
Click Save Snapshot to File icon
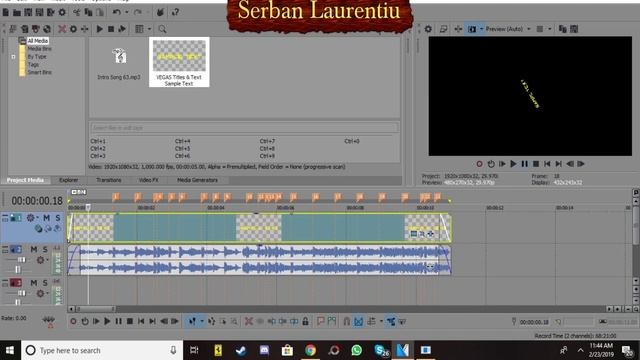(x=574, y=29)
